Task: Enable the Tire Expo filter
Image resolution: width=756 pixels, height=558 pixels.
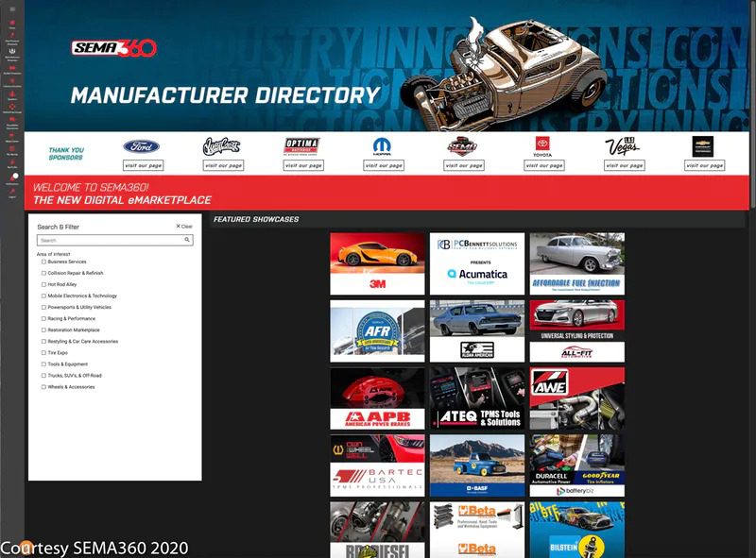Action: pos(43,353)
